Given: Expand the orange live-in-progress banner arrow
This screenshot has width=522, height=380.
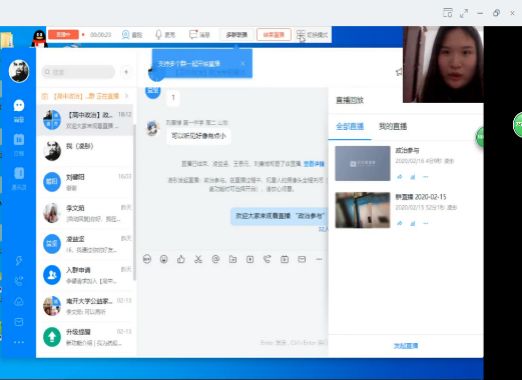Looking at the screenshot, I should point(127,96).
